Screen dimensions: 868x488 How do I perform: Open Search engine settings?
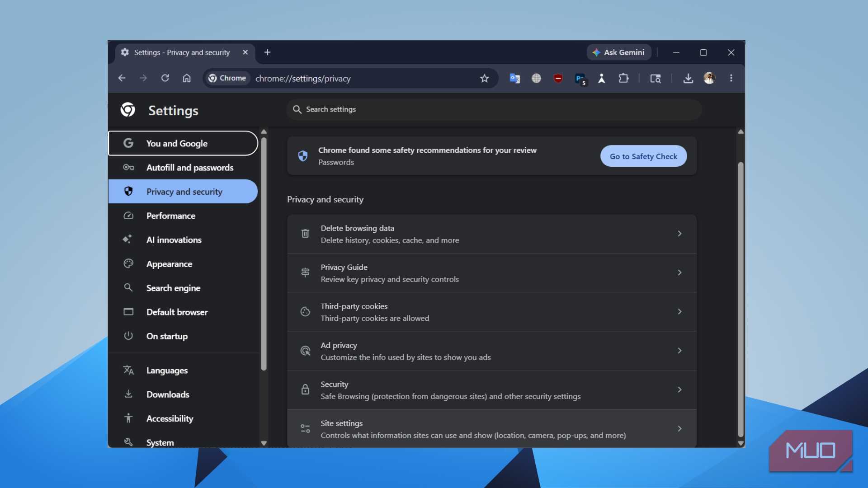pos(183,288)
